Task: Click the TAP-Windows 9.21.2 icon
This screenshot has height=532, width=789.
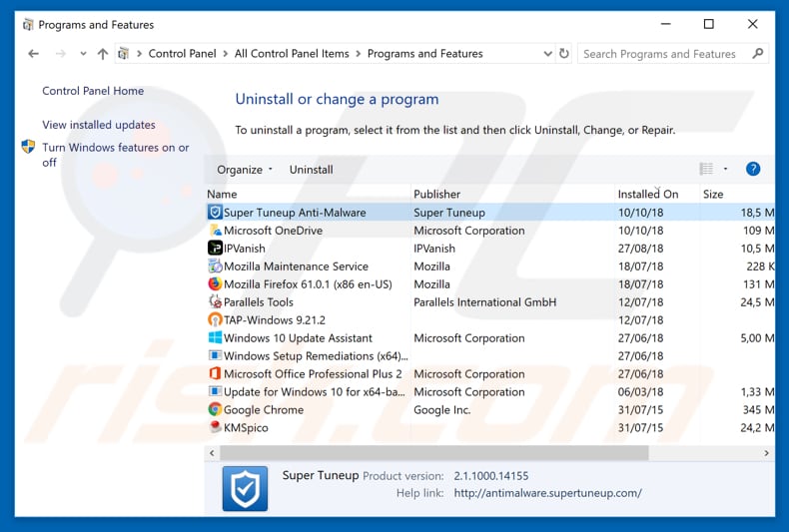Action: pyautogui.click(x=215, y=319)
